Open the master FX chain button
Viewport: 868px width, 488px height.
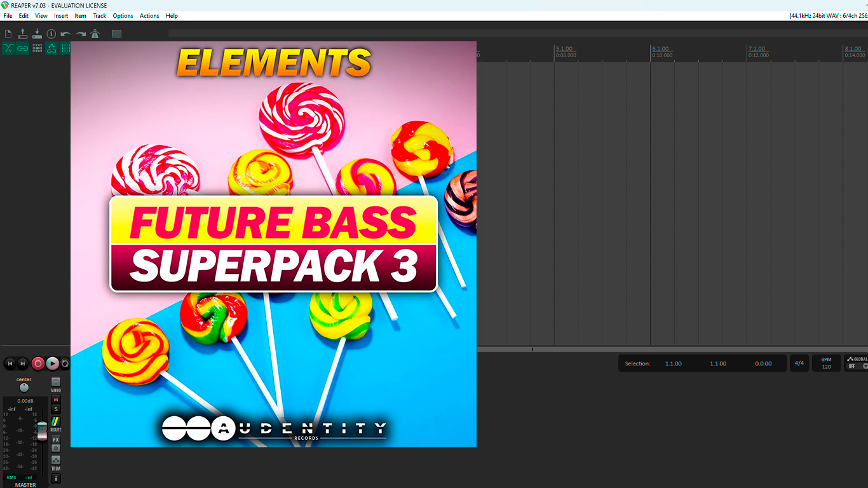pyautogui.click(x=56, y=440)
